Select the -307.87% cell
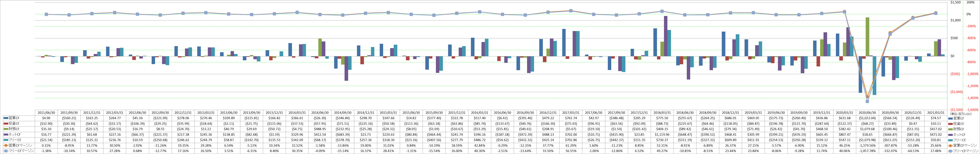The width and height of the screenshot is (980, 154). [890, 145]
